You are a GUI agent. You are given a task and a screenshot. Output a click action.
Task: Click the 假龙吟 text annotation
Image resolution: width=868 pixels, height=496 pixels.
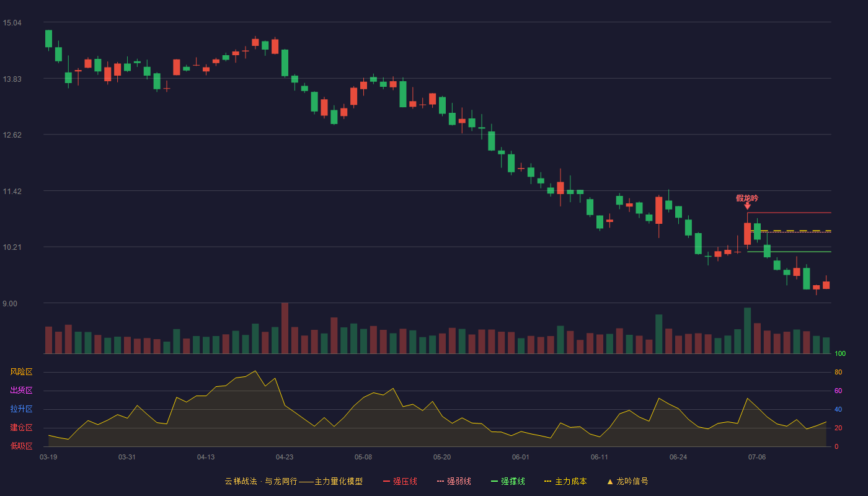pyautogui.click(x=747, y=198)
